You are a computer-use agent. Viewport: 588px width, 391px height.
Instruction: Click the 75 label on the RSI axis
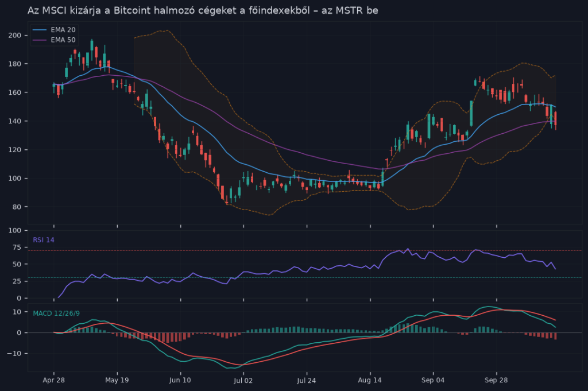pyautogui.click(x=17, y=247)
